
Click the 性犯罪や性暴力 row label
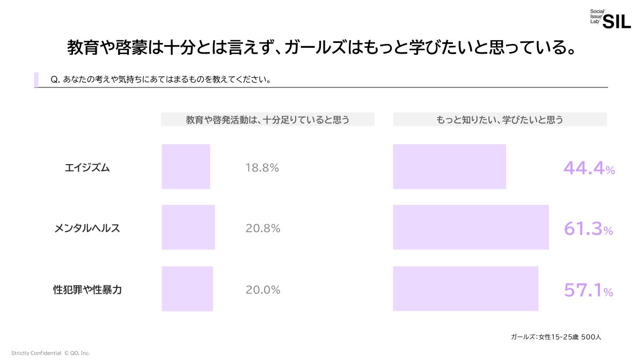click(x=87, y=290)
